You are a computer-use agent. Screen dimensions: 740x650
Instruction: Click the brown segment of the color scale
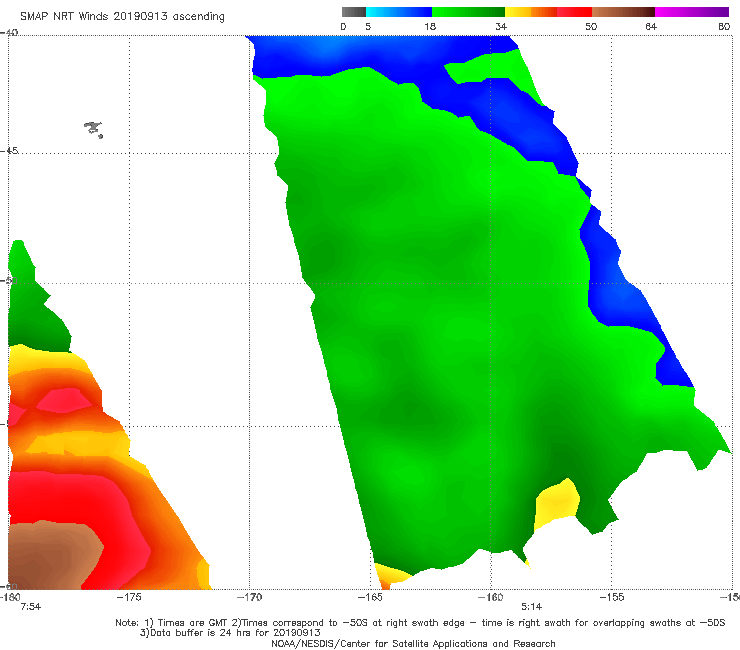623,12
